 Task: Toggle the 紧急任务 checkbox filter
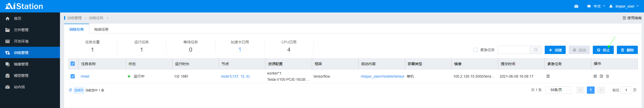point(475,50)
